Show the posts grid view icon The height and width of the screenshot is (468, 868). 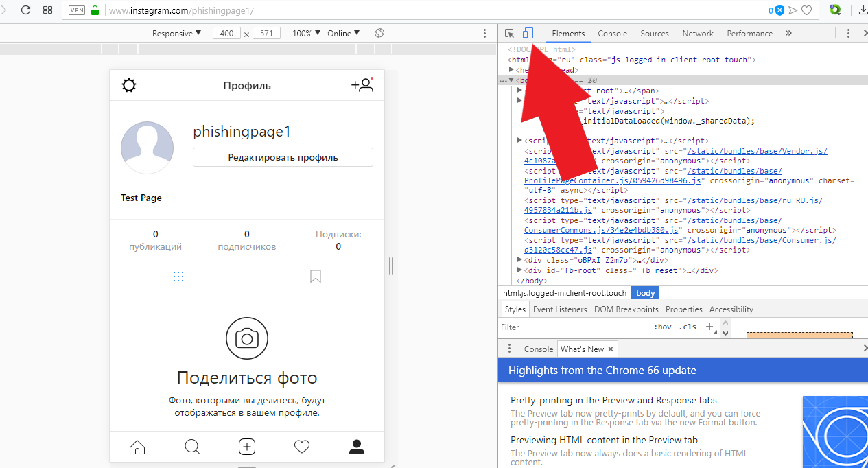click(x=178, y=277)
